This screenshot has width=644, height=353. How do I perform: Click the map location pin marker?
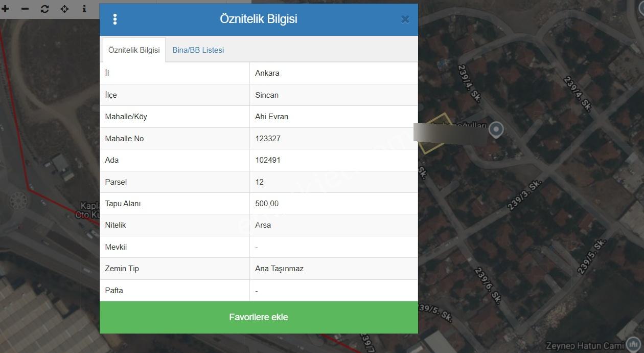496,129
